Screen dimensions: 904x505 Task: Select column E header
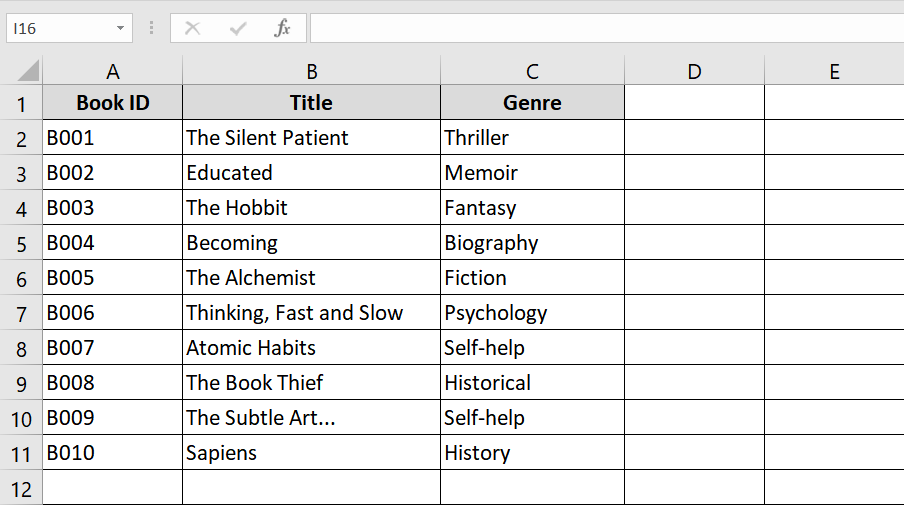[834, 71]
